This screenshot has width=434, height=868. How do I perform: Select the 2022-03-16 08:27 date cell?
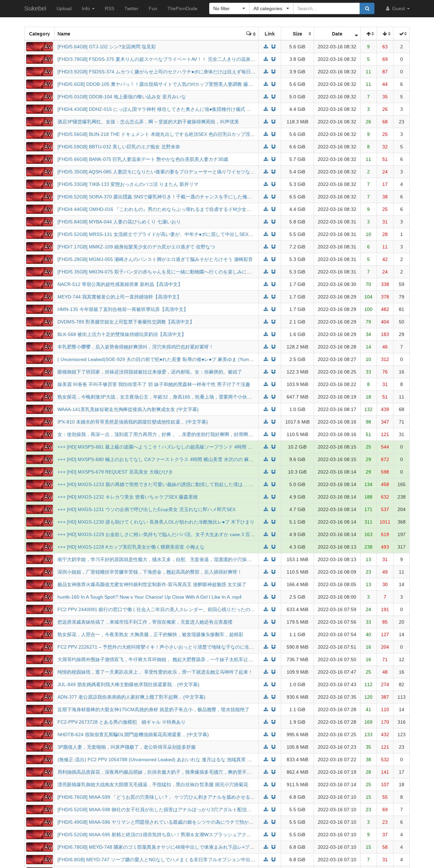[x=337, y=359]
